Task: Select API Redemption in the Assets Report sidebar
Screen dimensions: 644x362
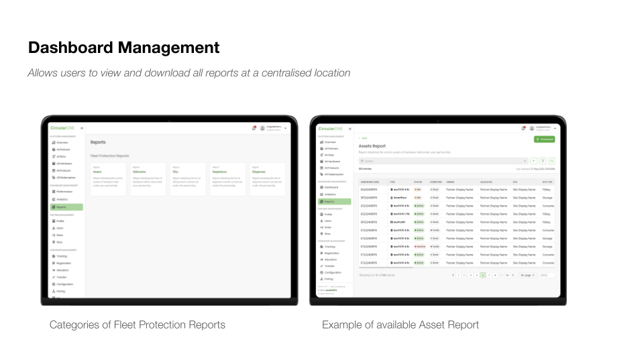Action: tap(332, 174)
